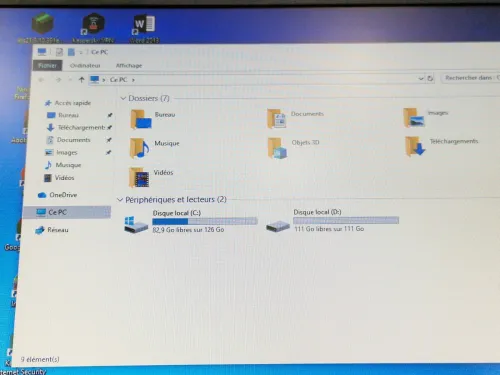Click the '82,9 Go libres sur 126 Go' text

(188, 230)
